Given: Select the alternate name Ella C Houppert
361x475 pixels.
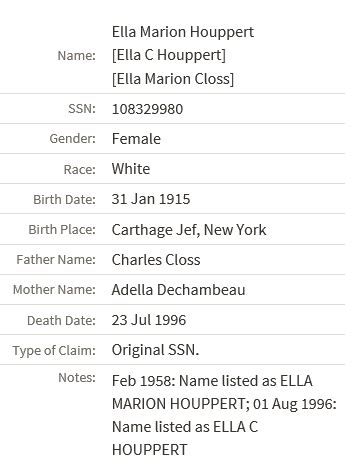Looking at the screenshot, I should click(x=169, y=55).
